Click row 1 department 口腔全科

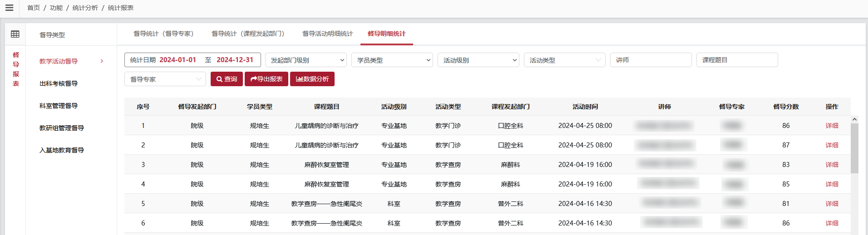pyautogui.click(x=511, y=126)
